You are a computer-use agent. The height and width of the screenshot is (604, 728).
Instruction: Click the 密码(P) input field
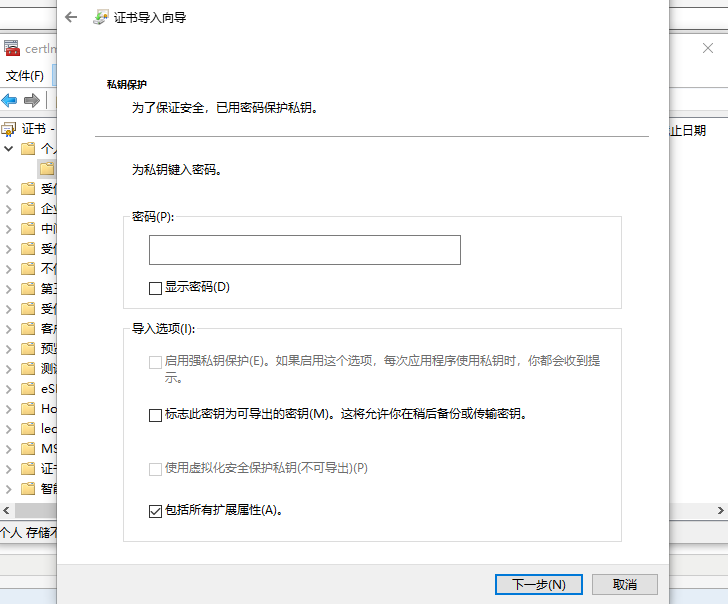coord(305,250)
